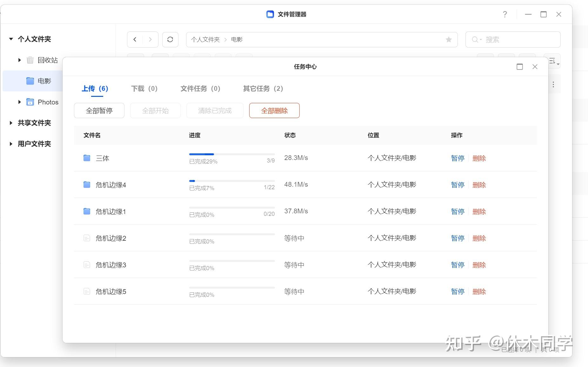
Task: Pause the 危机边缘1 upload
Action: pyautogui.click(x=458, y=211)
